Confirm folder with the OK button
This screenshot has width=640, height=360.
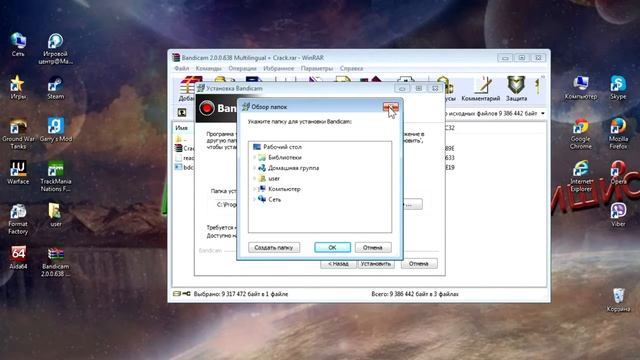point(332,247)
